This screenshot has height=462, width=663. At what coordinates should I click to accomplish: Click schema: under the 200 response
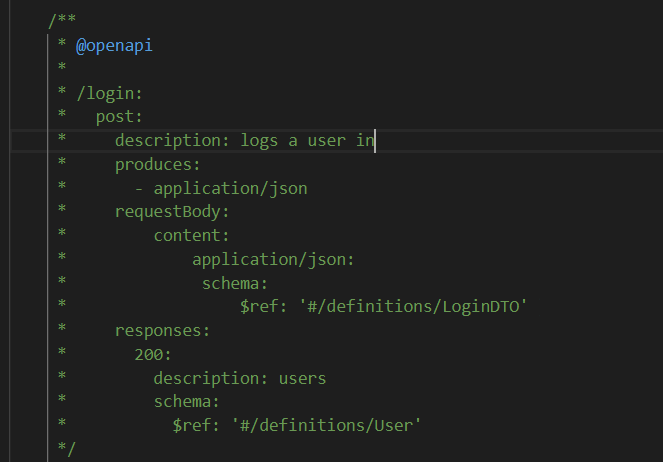186,402
